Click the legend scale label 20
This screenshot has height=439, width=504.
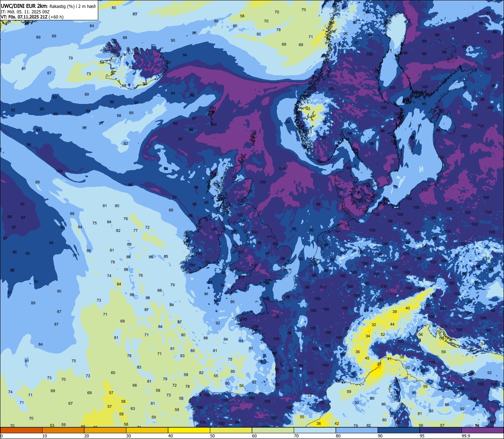point(87,436)
